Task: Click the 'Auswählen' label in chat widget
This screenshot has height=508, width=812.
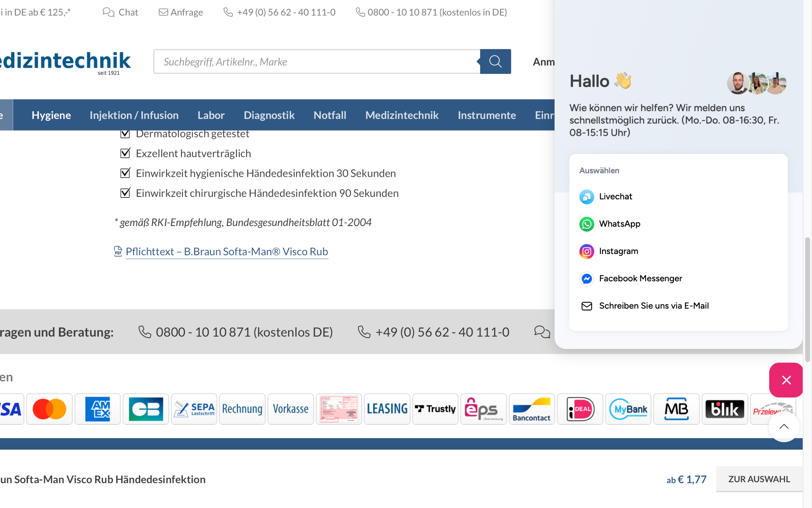Action: point(599,170)
